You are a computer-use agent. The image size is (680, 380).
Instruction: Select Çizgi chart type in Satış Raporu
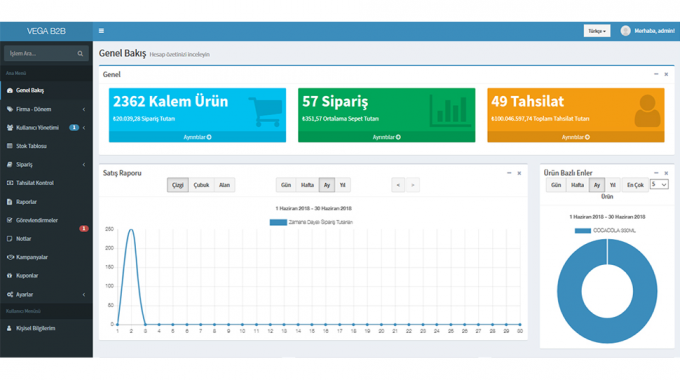[x=178, y=185]
